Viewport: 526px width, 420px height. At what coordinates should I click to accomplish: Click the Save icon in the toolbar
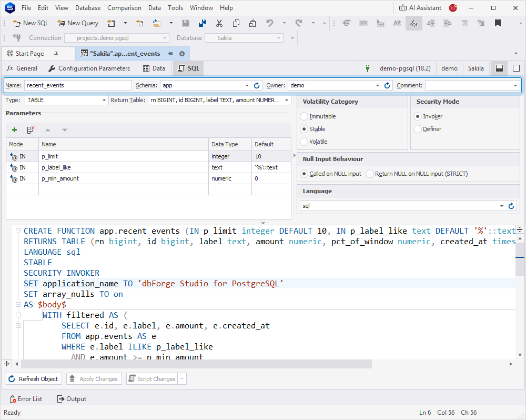[186, 23]
